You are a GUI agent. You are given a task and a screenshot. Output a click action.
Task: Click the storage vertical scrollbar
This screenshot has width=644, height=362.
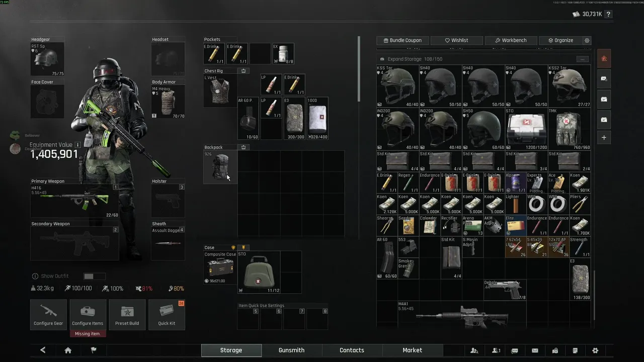coord(594,295)
